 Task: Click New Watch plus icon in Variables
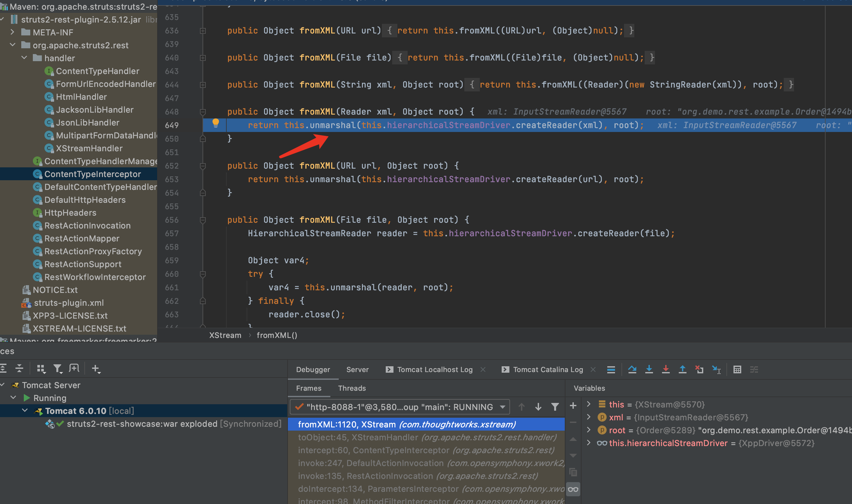coord(573,406)
